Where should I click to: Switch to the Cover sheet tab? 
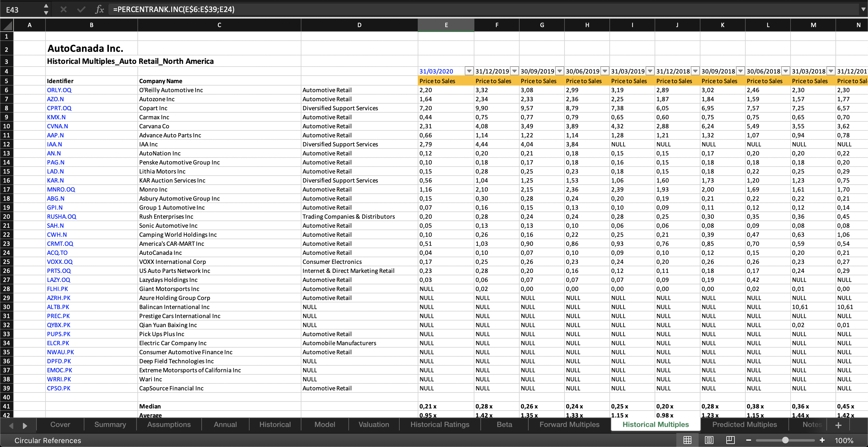coord(60,424)
